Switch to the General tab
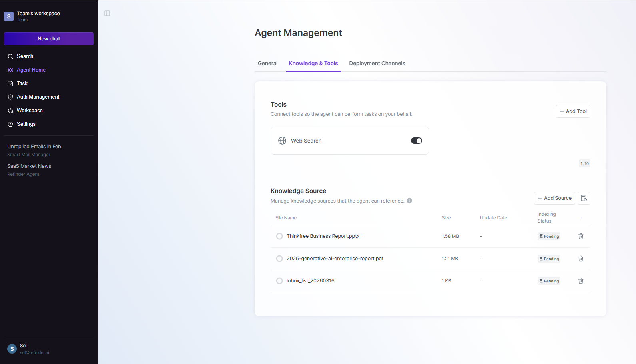The width and height of the screenshot is (636, 364). (x=267, y=63)
